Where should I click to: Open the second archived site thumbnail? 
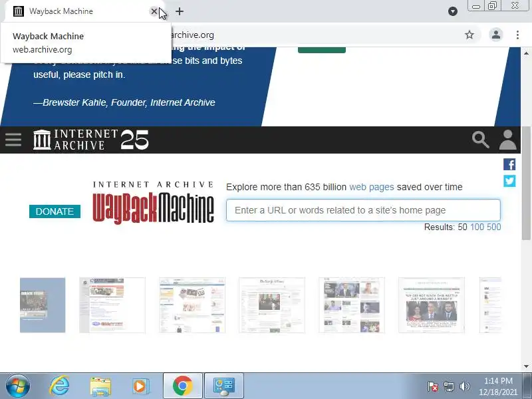(112, 305)
